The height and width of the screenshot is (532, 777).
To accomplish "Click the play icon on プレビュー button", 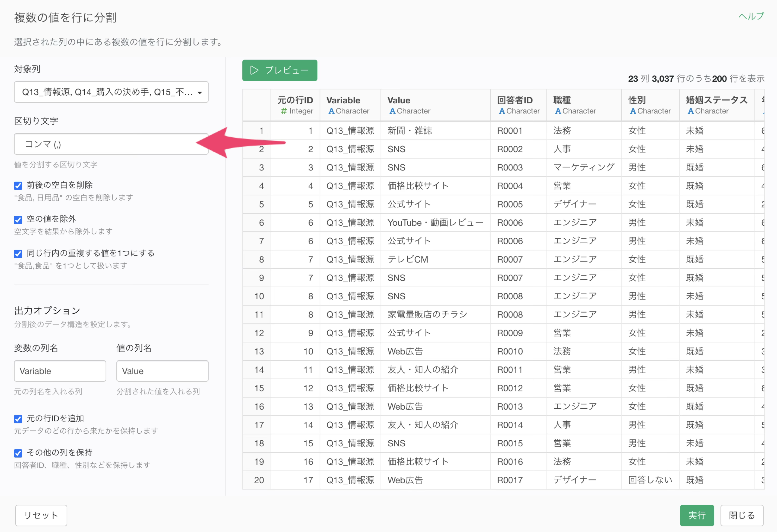I will pyautogui.click(x=254, y=70).
